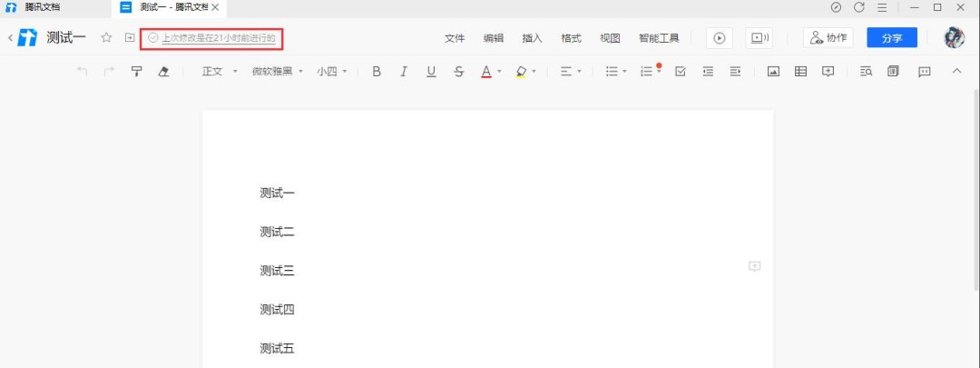Toggle bold formatting
This screenshot has width=980, height=368.
[377, 72]
